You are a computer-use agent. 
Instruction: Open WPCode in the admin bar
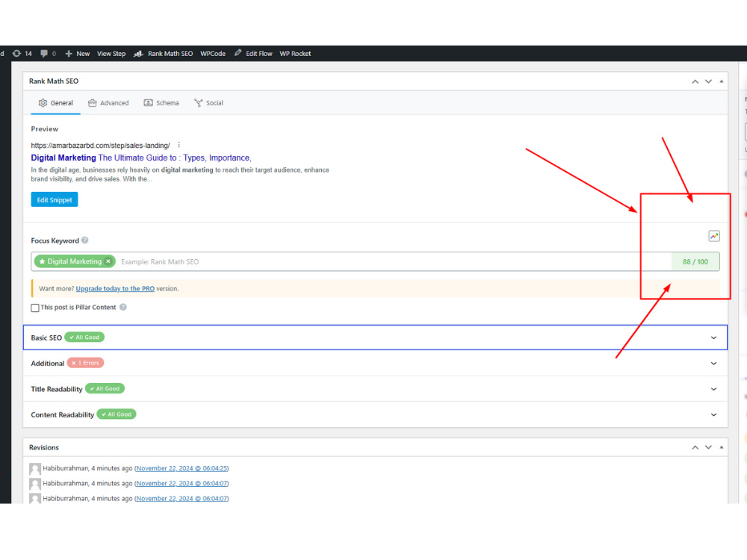tap(212, 54)
